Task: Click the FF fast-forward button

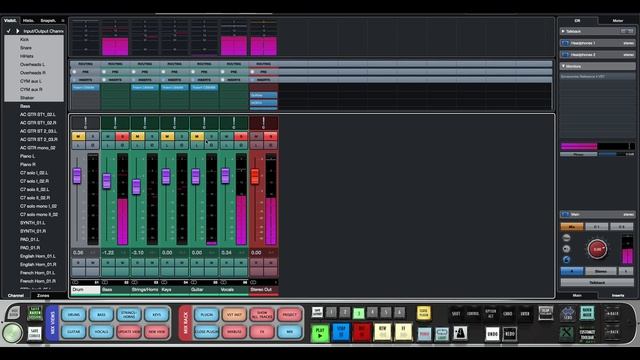Action: click(x=403, y=333)
